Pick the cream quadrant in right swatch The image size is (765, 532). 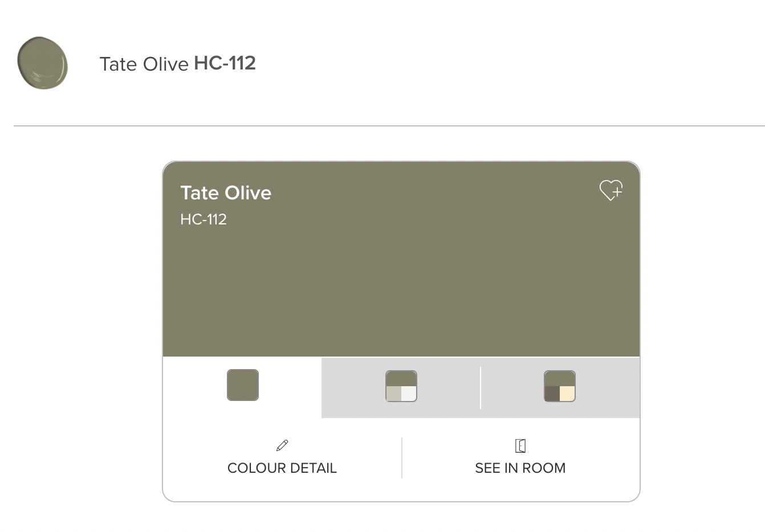click(x=568, y=394)
